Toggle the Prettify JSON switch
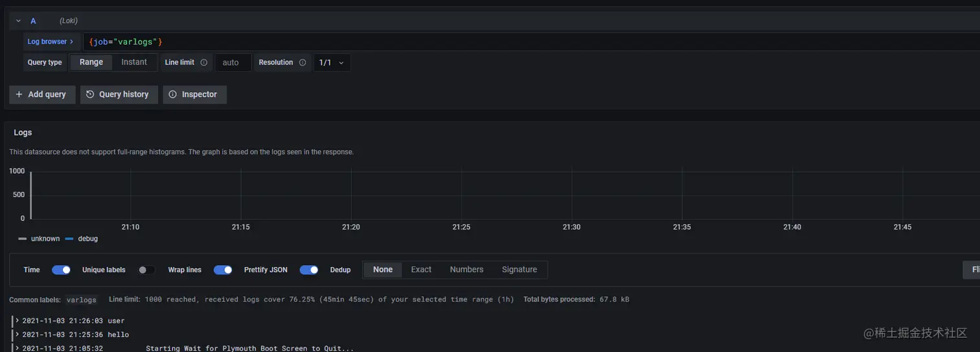 pyautogui.click(x=309, y=270)
